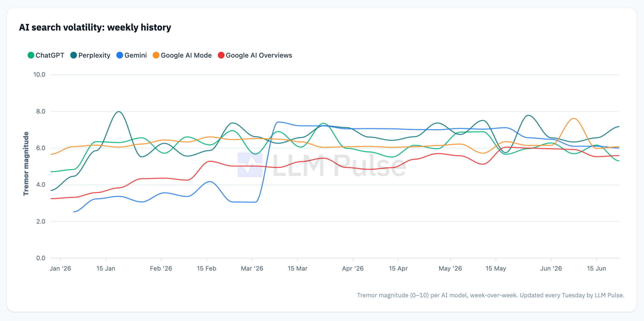Image resolution: width=644 pixels, height=321 pixels.
Task: Hide the Gemini series via its label
Action: coord(135,55)
